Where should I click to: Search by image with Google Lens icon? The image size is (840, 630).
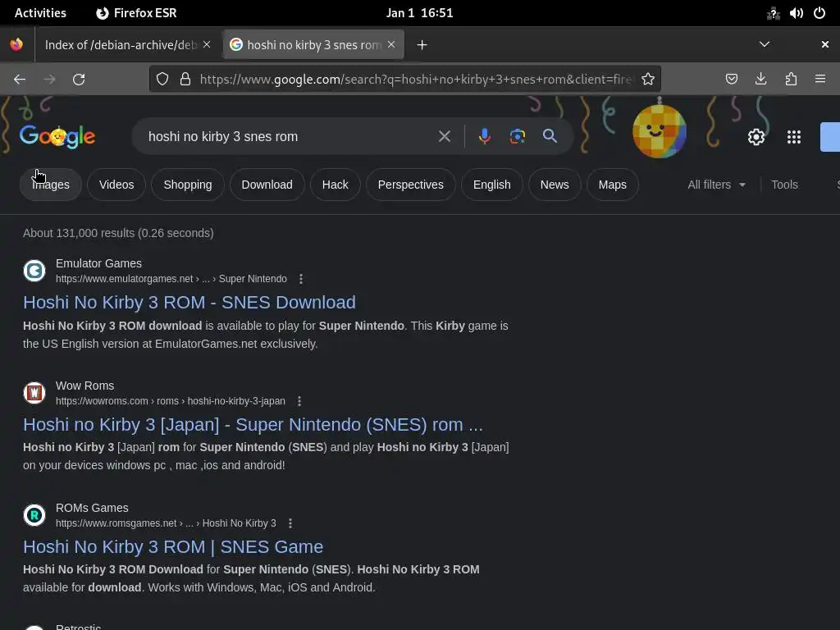tap(517, 137)
